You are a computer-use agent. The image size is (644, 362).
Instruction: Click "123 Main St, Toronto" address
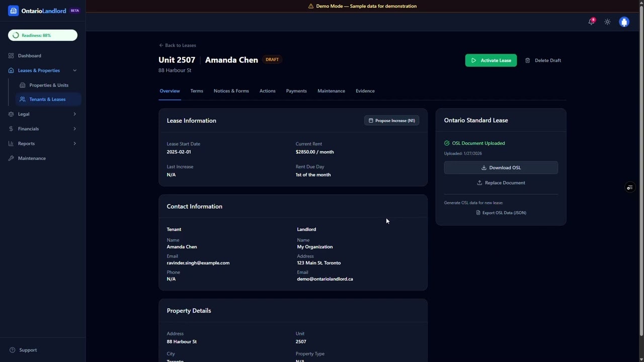[x=319, y=263]
